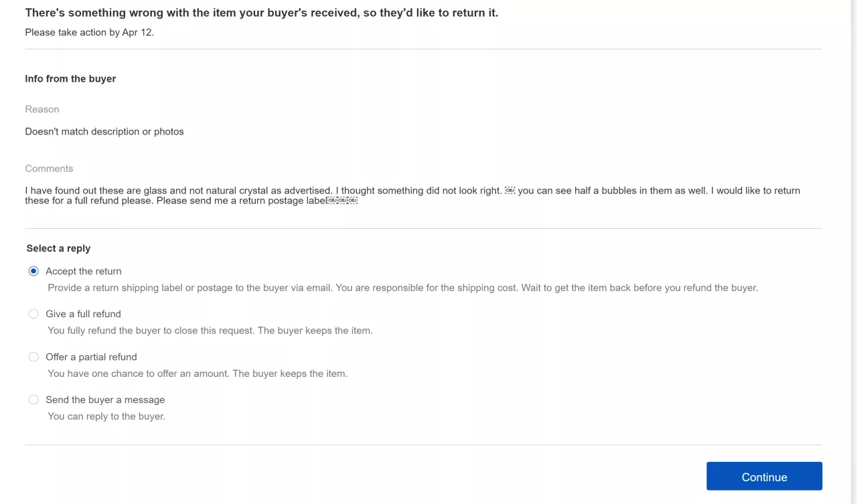Click the 'Accept the return' option label

[x=84, y=271]
